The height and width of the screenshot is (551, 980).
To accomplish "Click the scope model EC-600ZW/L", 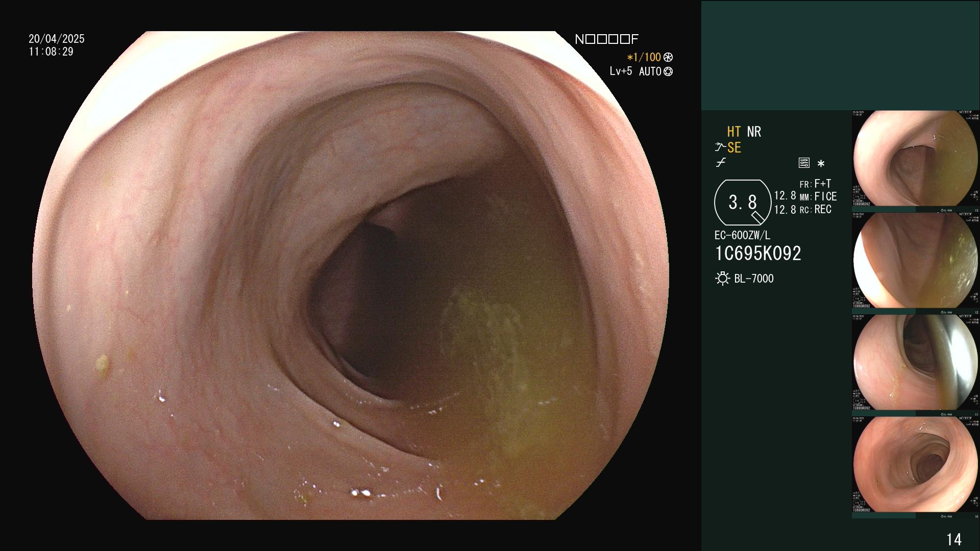I will pos(743,236).
